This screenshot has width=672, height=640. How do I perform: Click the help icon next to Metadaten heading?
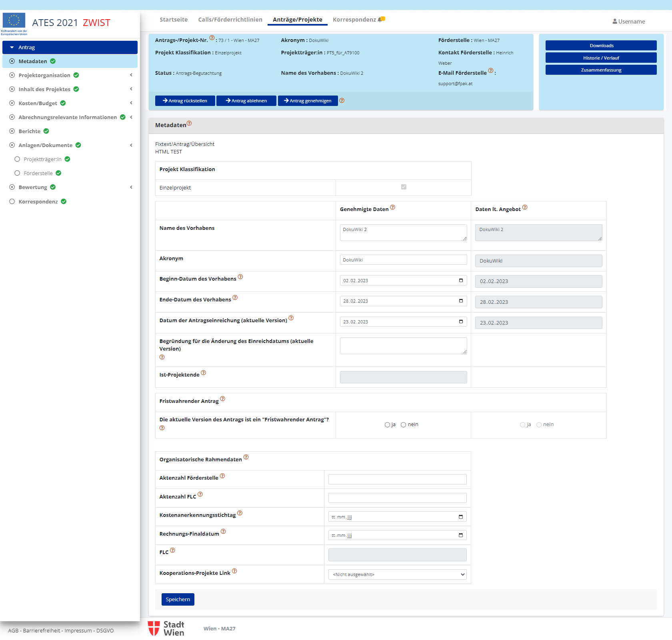[189, 124]
